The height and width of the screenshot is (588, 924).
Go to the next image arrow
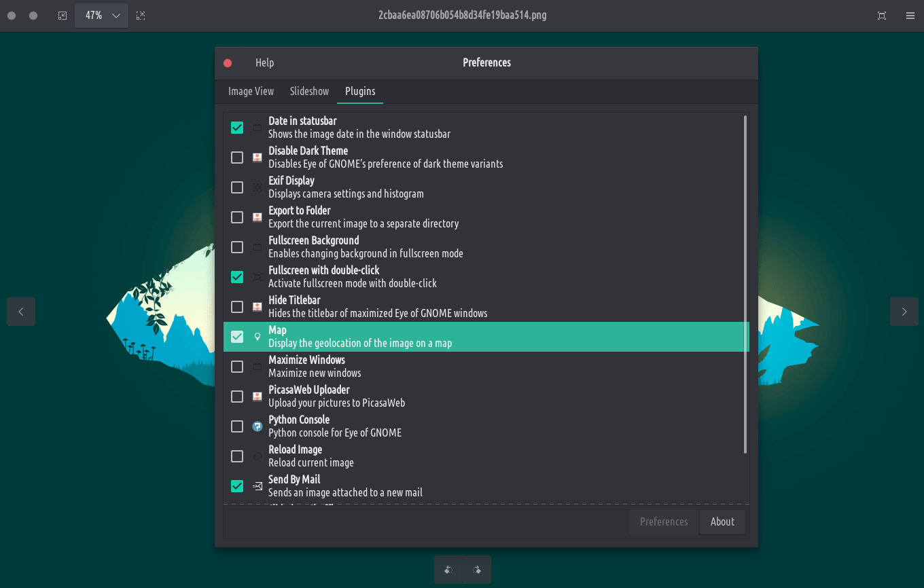(904, 312)
